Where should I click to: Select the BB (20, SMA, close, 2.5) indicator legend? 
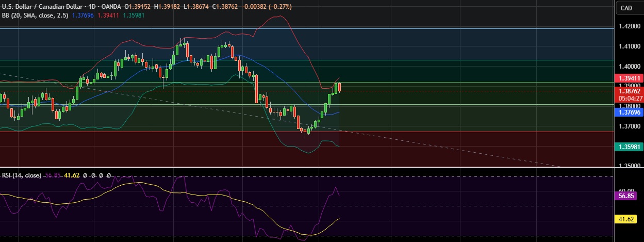(35, 15)
